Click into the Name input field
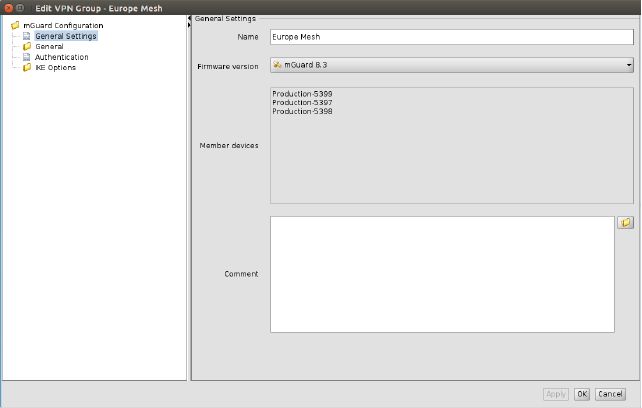This screenshot has height=408, width=642. click(452, 37)
